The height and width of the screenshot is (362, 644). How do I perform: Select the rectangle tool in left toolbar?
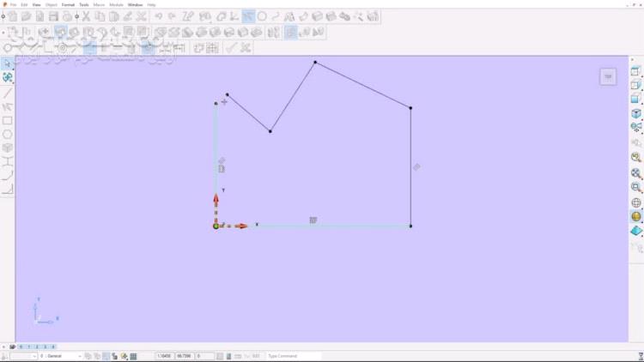[8, 121]
